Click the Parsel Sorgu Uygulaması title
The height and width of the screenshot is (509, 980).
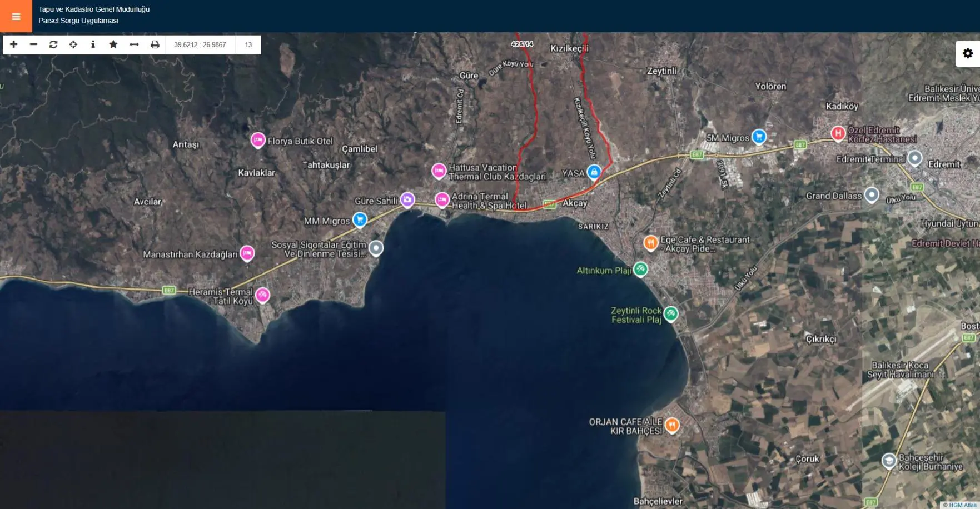coord(78,21)
